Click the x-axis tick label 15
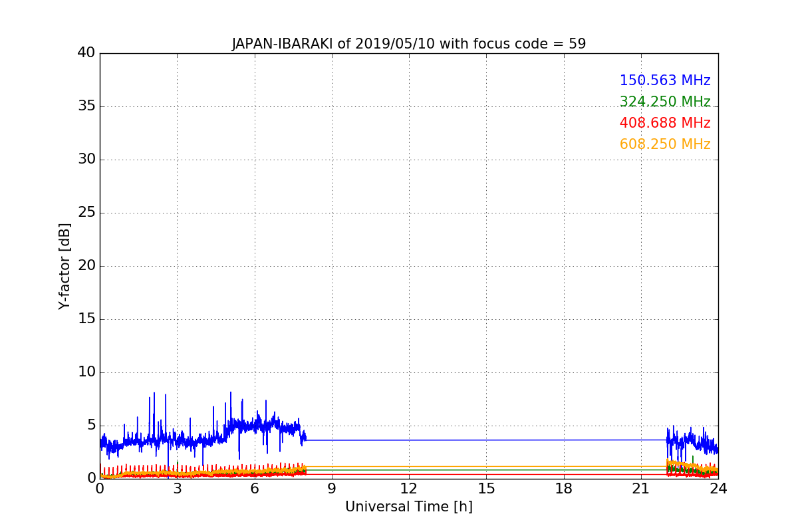The image size is (798, 532). pos(486,488)
